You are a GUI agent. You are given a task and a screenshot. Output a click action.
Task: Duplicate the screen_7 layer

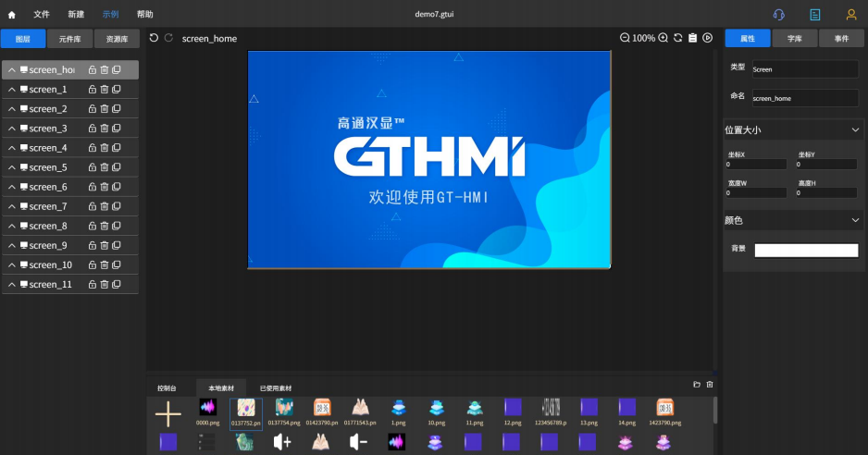click(117, 206)
